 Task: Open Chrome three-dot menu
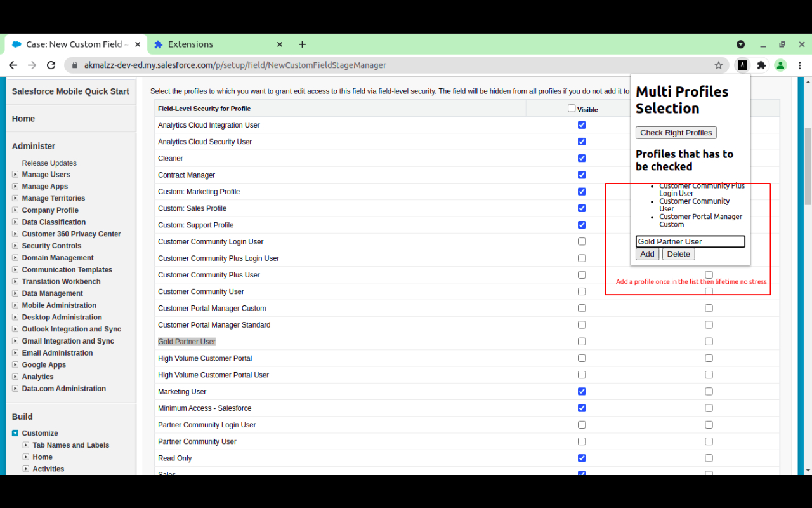click(800, 65)
